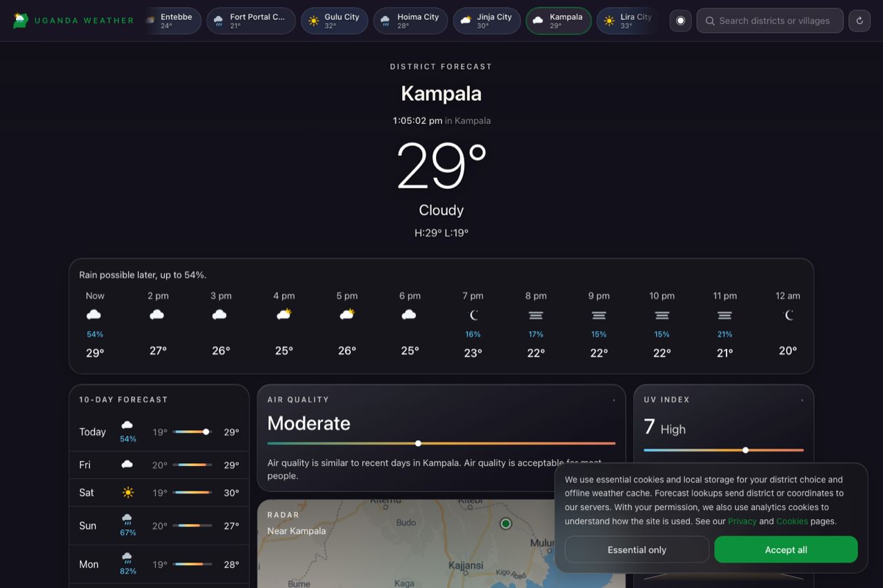Click the cloud icon under Now

(x=95, y=315)
